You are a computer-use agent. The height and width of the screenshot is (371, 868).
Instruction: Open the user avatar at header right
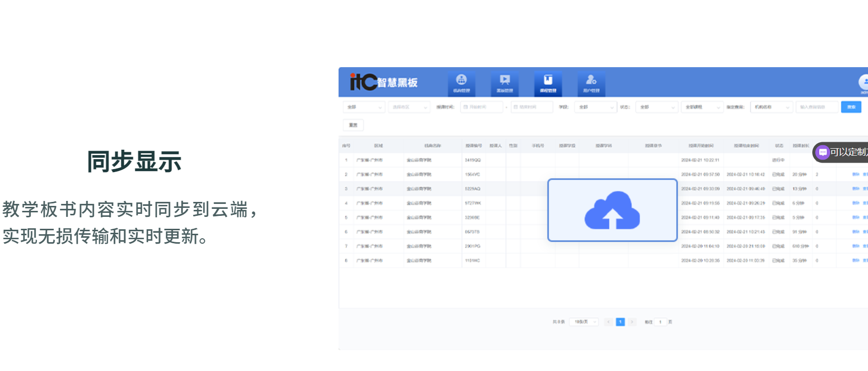(864, 82)
